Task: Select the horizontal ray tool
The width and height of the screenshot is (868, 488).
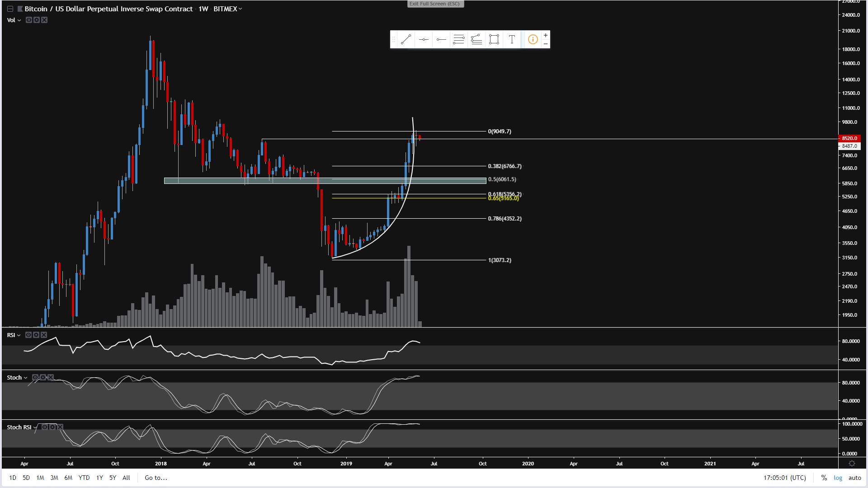Action: click(x=441, y=40)
